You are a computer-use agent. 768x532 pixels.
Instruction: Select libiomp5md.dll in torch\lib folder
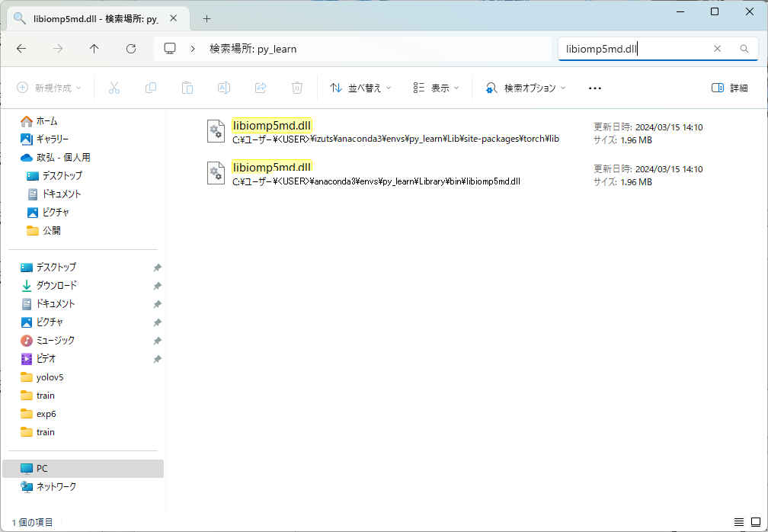272,127
